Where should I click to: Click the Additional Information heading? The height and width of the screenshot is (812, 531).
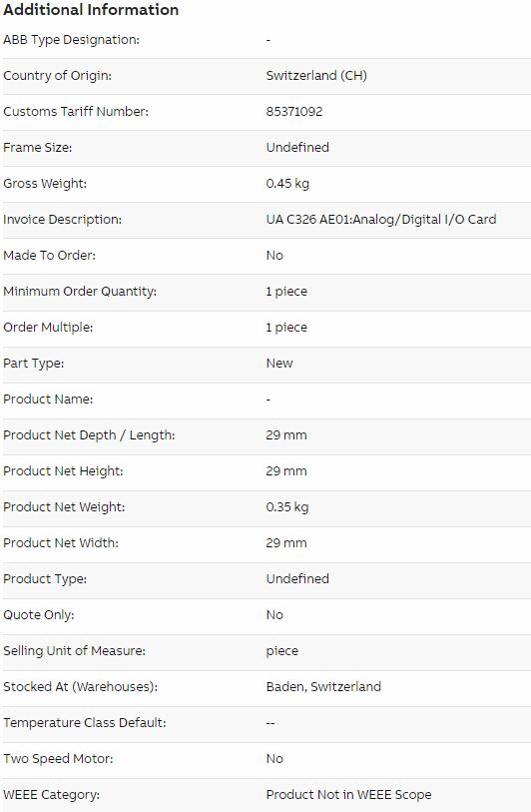91,10
